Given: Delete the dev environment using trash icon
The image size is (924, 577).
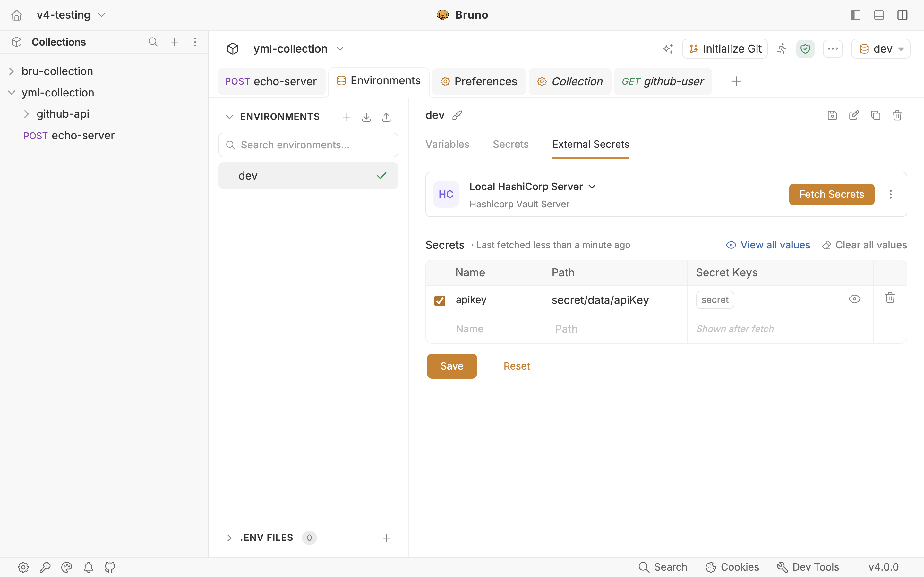Looking at the screenshot, I should 897,115.
